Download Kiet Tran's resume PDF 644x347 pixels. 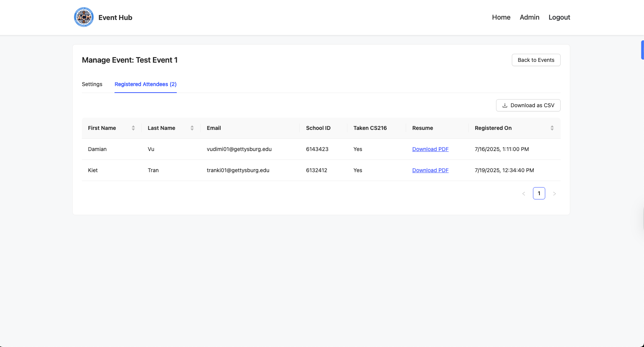click(430, 170)
